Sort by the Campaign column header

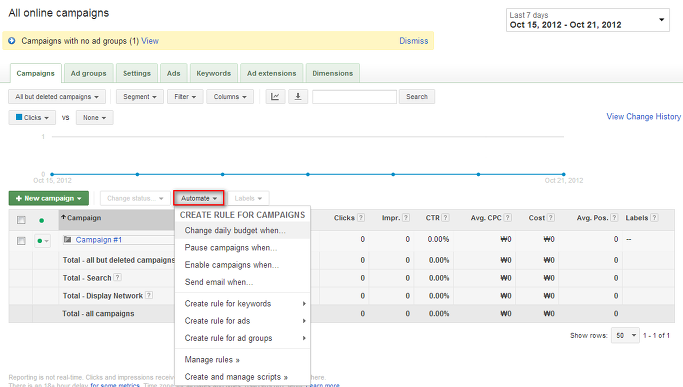point(84,217)
